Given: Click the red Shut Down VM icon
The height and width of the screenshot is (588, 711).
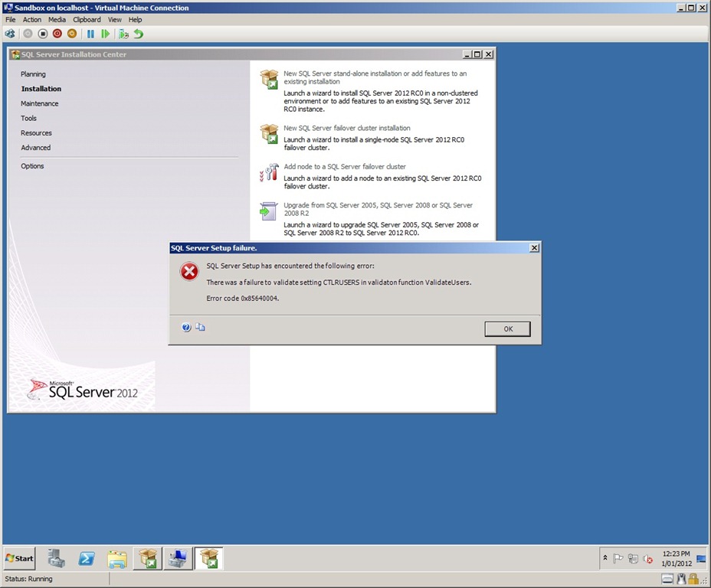Looking at the screenshot, I should point(57,34).
